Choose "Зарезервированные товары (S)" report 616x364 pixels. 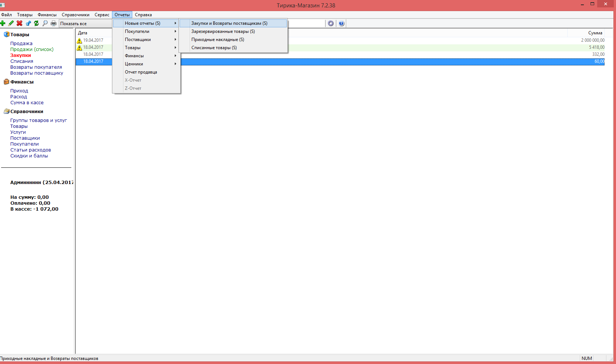(x=233, y=31)
